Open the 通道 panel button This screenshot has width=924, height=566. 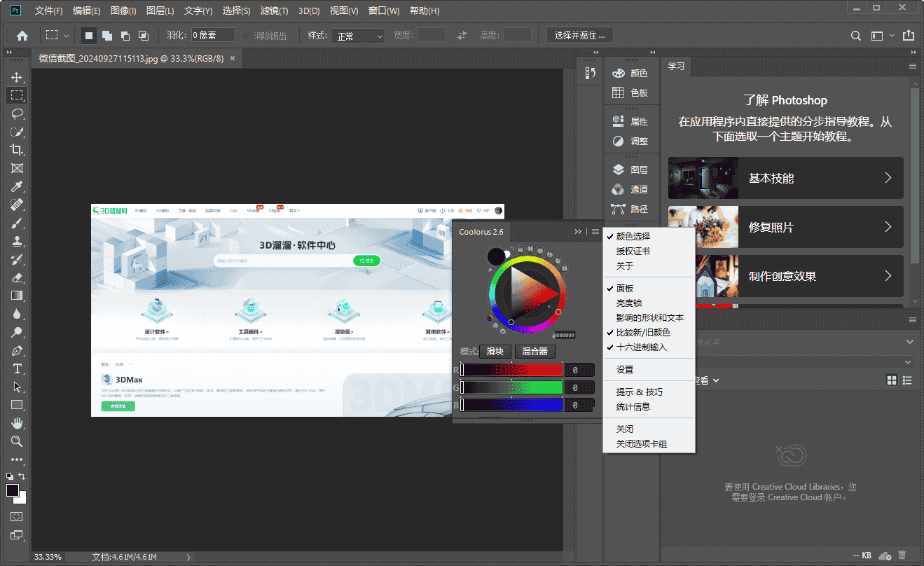[x=630, y=189]
